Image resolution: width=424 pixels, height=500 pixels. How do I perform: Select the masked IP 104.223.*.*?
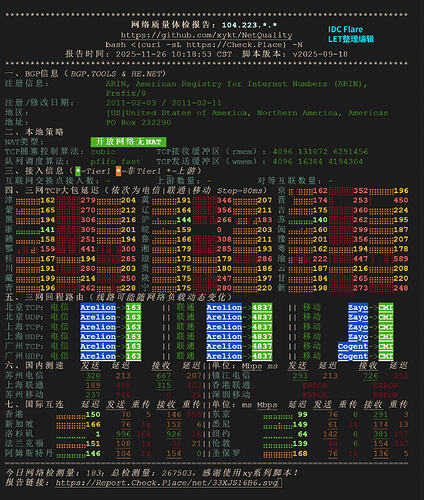(x=249, y=25)
